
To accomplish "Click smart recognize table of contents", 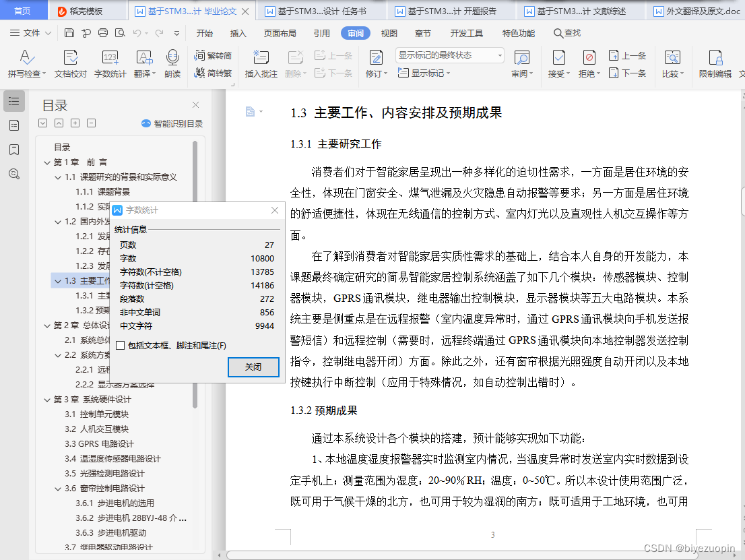I will (172, 123).
